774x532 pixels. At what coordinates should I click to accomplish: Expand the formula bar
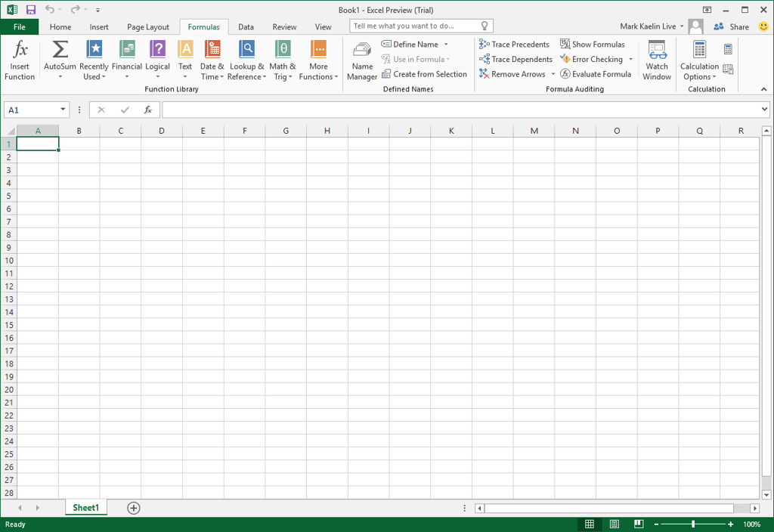click(x=764, y=110)
